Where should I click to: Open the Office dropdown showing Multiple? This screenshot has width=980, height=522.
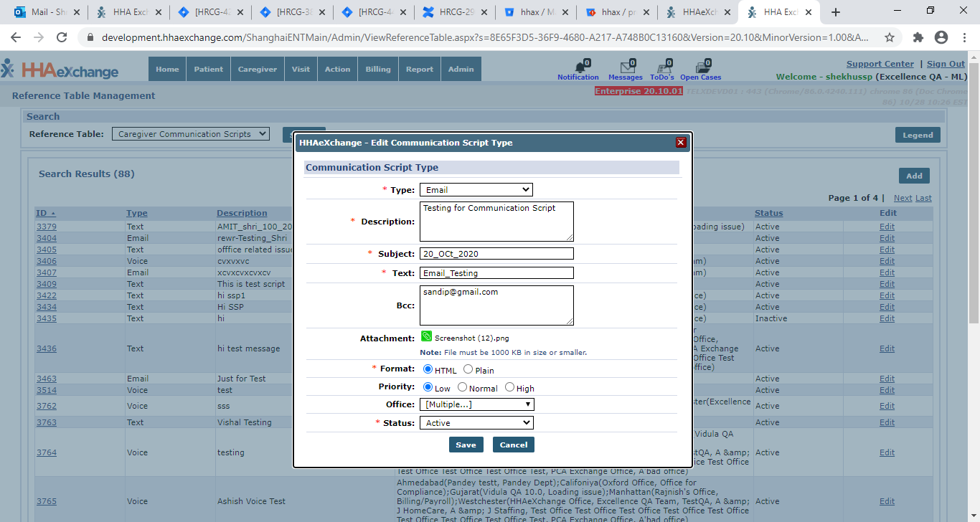[477, 404]
